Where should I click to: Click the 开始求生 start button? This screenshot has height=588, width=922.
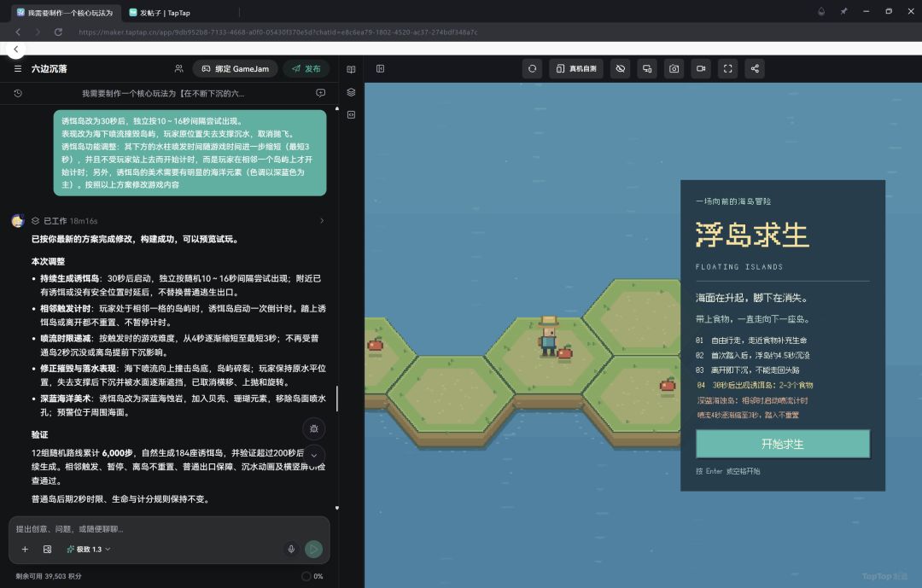783,444
